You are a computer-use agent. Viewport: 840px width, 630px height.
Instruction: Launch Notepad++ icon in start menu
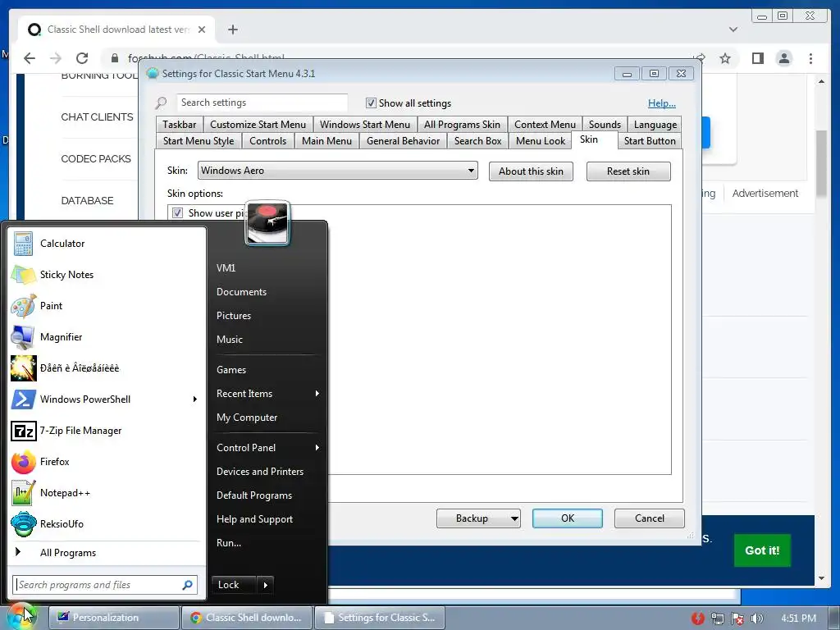point(24,493)
